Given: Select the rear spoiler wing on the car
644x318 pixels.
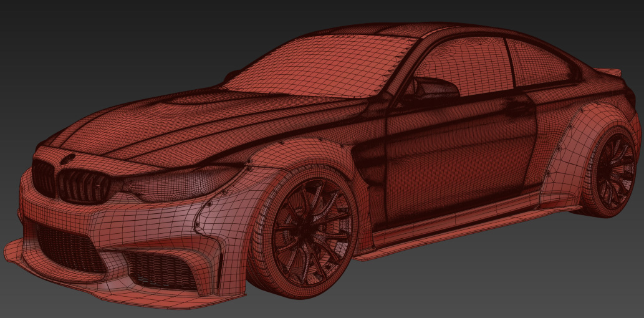Looking at the screenshot, I should (608, 72).
